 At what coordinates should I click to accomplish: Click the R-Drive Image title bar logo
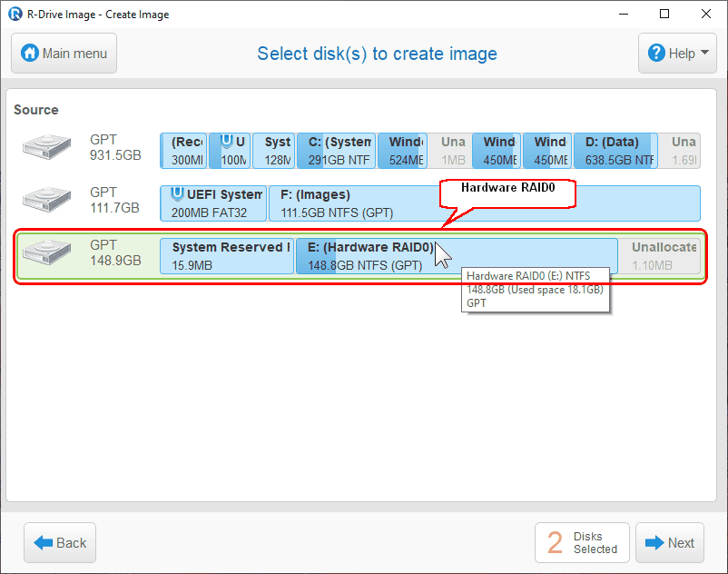point(15,14)
